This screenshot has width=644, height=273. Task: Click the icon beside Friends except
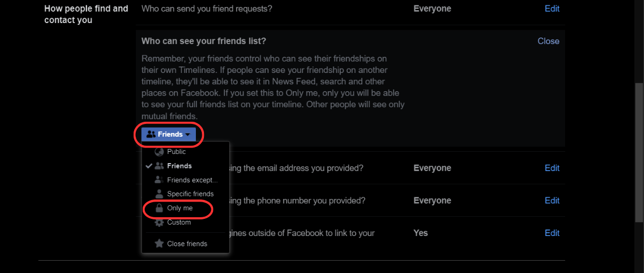pyautogui.click(x=159, y=180)
